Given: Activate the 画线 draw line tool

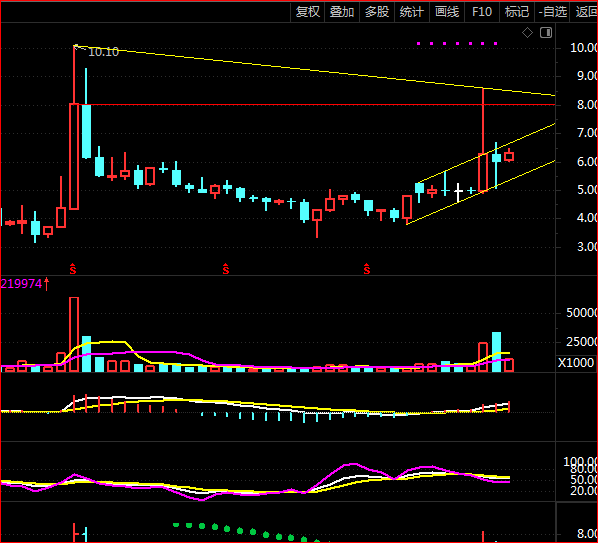Looking at the screenshot, I should click(x=447, y=12).
